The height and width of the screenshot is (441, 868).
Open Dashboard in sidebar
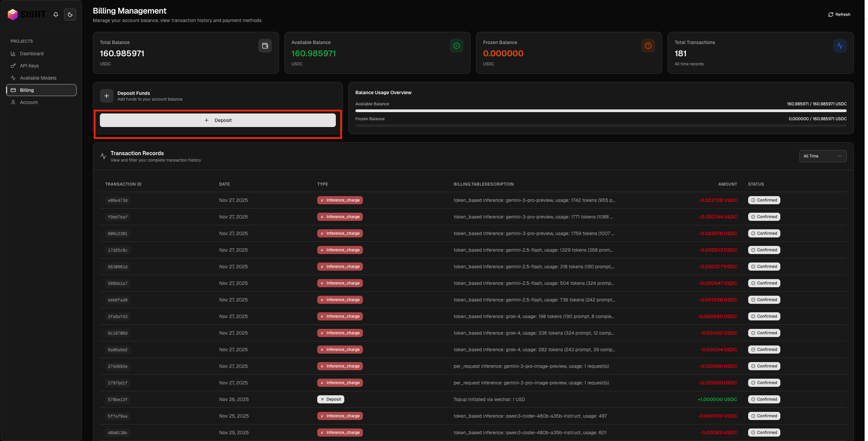31,54
